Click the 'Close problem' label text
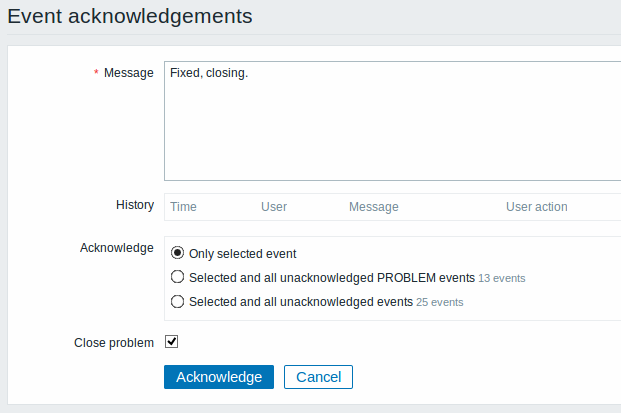Viewport: 621px width, 413px height. point(114,343)
